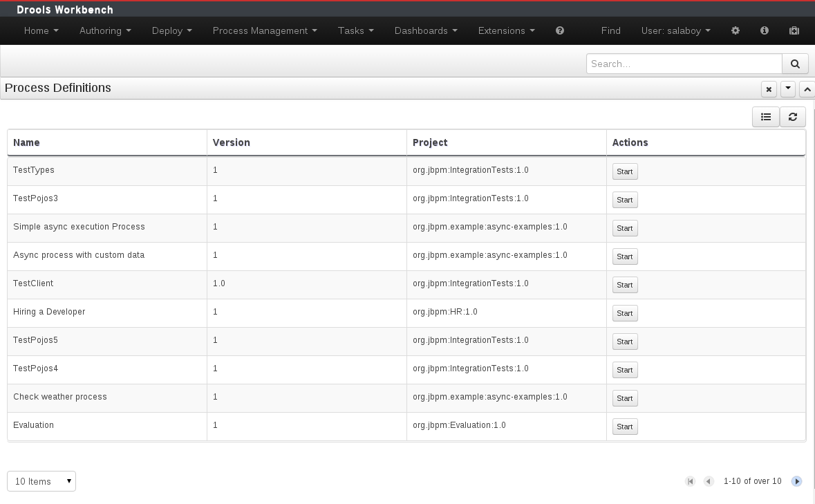Open the User: salaboy dropdown
The image size is (815, 504).
click(x=675, y=30)
